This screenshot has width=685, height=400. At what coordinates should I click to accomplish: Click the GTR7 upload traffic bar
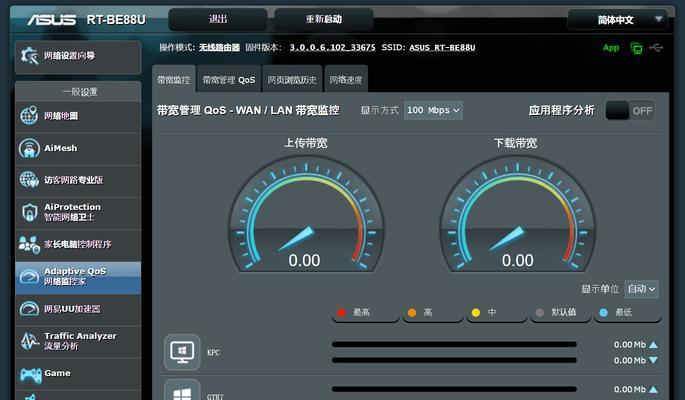pos(454,389)
